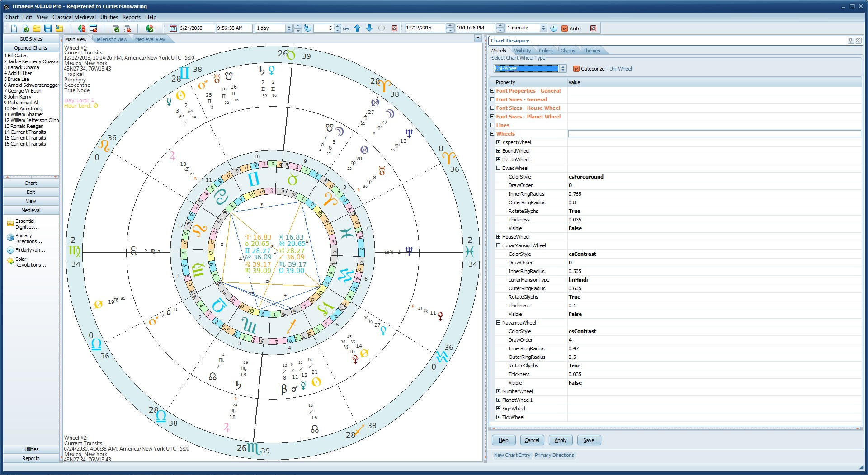868x475 pixels.
Task: Click the animation clock icon before seconds field
Action: (x=308, y=28)
